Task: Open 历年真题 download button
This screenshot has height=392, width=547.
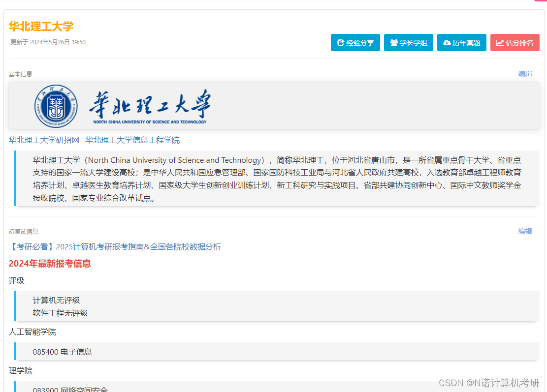Action: (x=461, y=42)
